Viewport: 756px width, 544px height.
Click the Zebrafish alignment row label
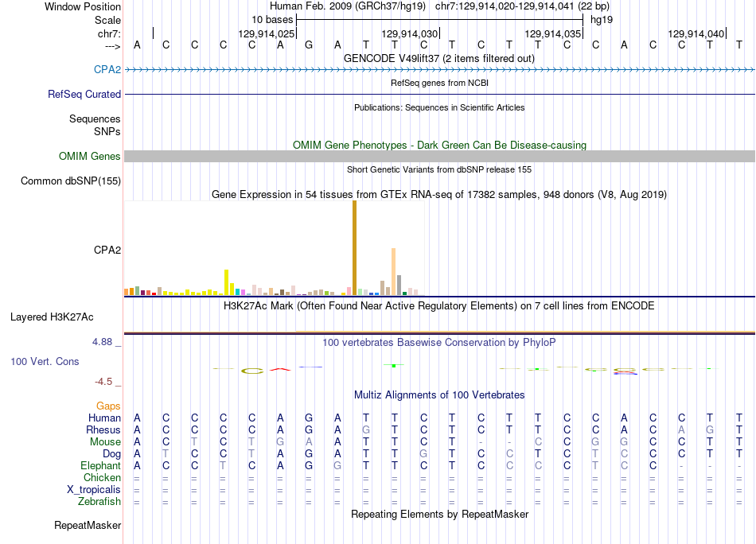pos(99,501)
